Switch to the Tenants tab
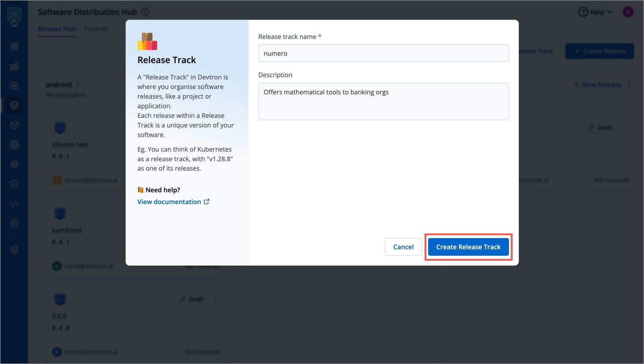 pos(96,29)
